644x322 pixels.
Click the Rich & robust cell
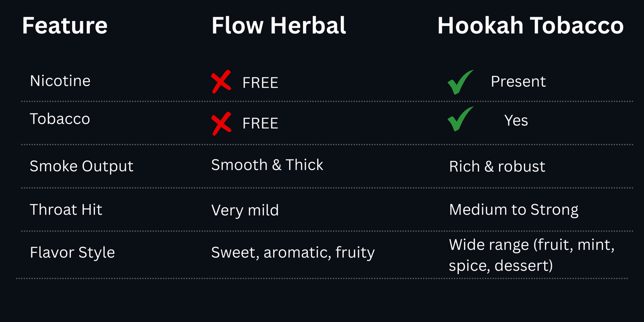click(497, 167)
